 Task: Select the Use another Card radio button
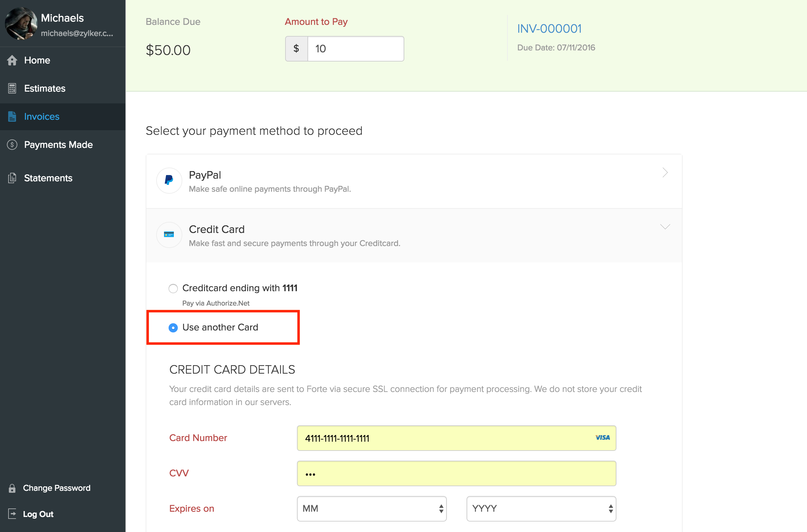pos(173,328)
